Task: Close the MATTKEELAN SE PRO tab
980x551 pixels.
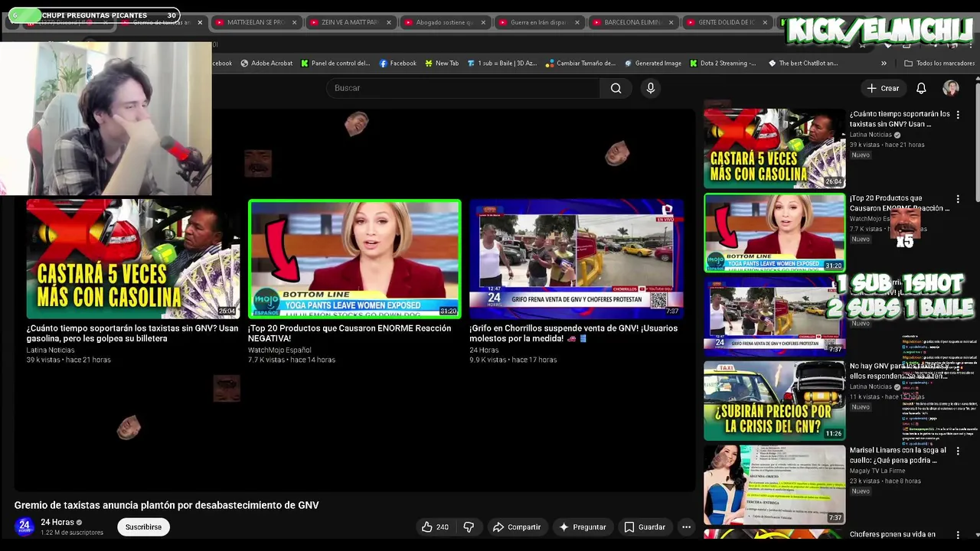Action: click(294, 22)
